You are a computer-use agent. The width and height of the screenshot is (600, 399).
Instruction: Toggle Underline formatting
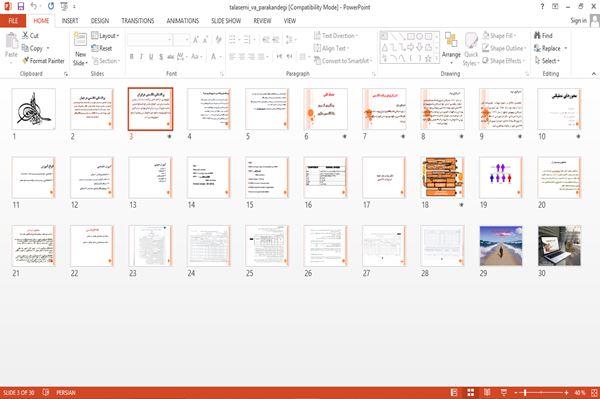[x=151, y=57]
